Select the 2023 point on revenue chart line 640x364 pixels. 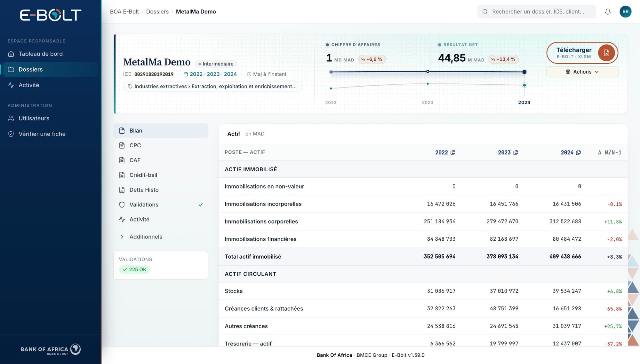(x=428, y=72)
